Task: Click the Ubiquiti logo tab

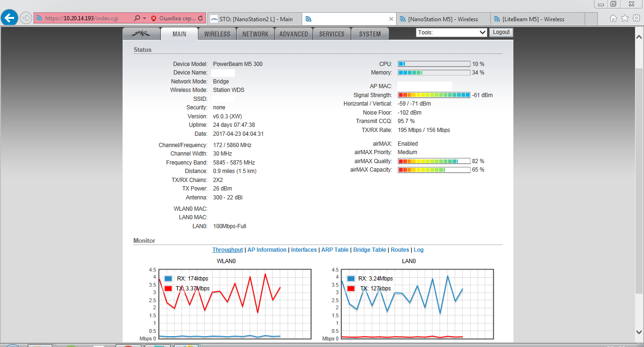Action: (141, 34)
